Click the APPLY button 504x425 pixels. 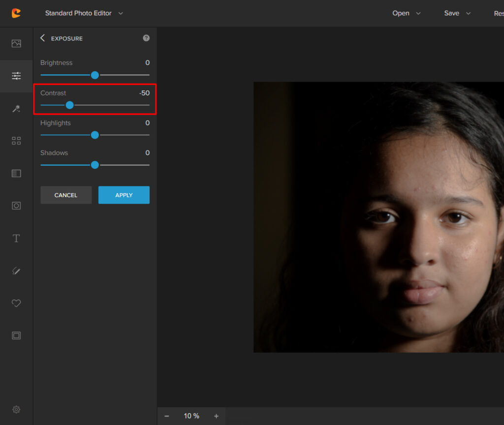(124, 195)
